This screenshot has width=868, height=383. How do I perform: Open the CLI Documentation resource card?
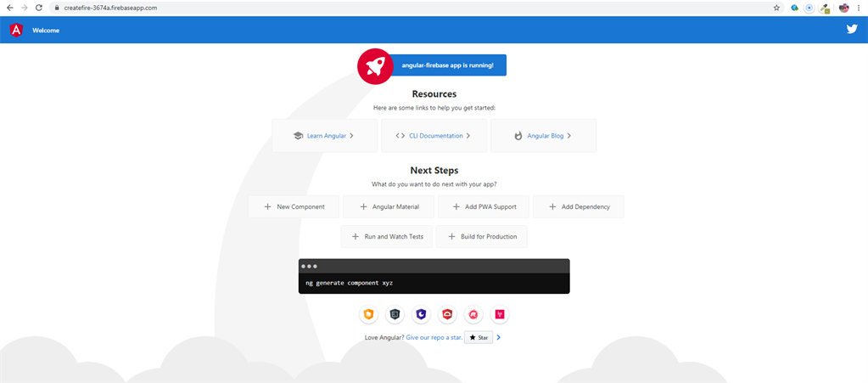pyautogui.click(x=434, y=135)
